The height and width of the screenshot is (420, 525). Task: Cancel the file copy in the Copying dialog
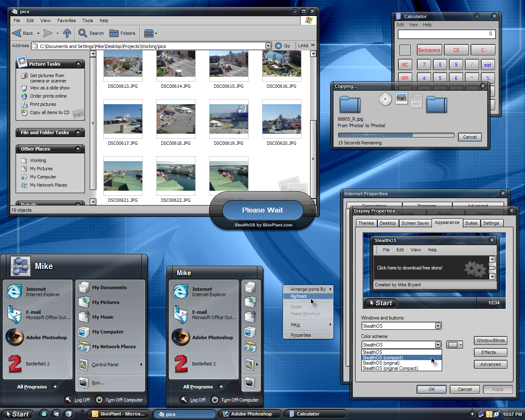click(x=470, y=137)
